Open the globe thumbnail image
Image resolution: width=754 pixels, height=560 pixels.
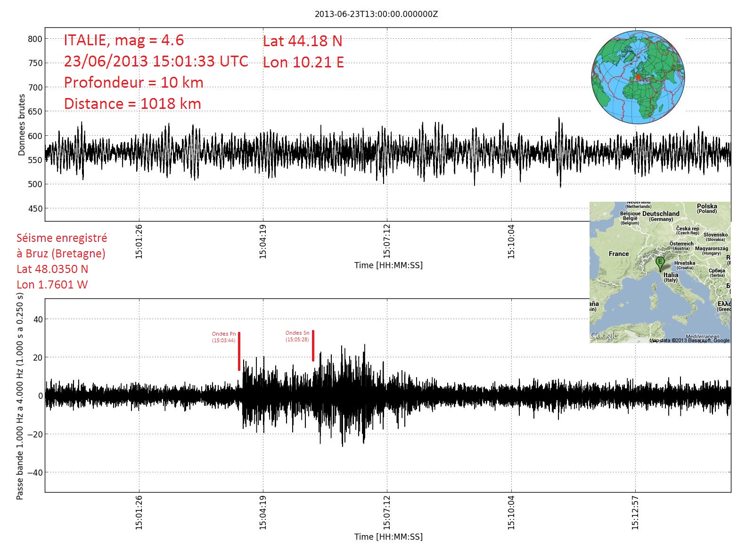[638, 77]
